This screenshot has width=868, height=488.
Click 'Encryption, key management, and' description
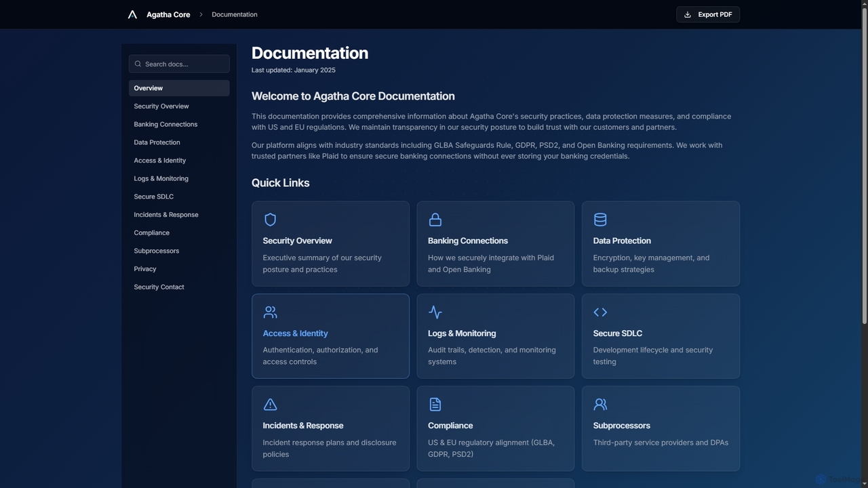click(x=651, y=258)
